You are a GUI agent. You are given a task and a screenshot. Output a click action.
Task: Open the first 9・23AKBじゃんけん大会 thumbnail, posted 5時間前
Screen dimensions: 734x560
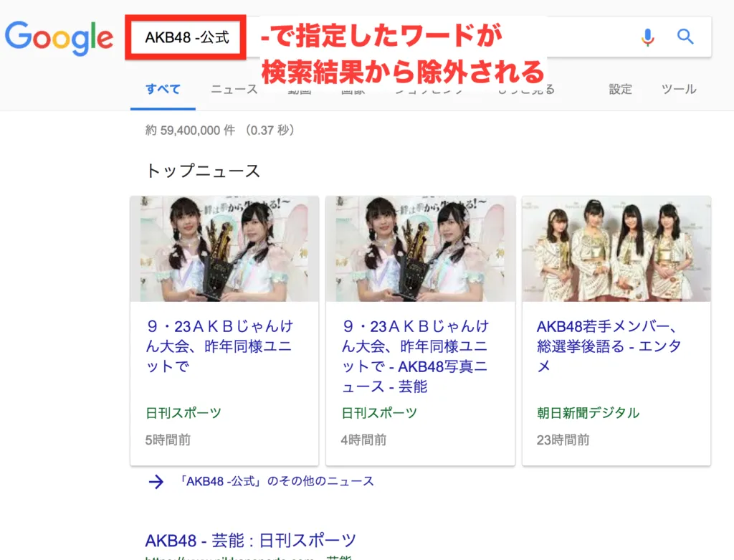224,249
